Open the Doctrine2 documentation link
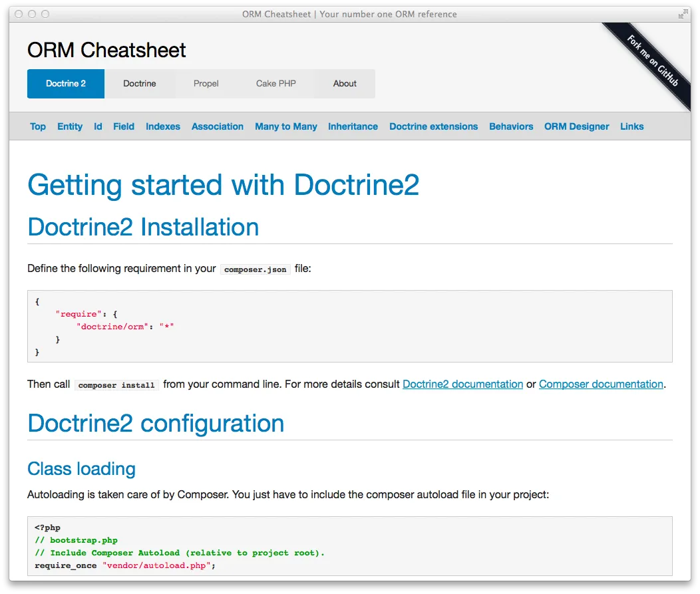The width and height of the screenshot is (700, 594). tap(462, 384)
